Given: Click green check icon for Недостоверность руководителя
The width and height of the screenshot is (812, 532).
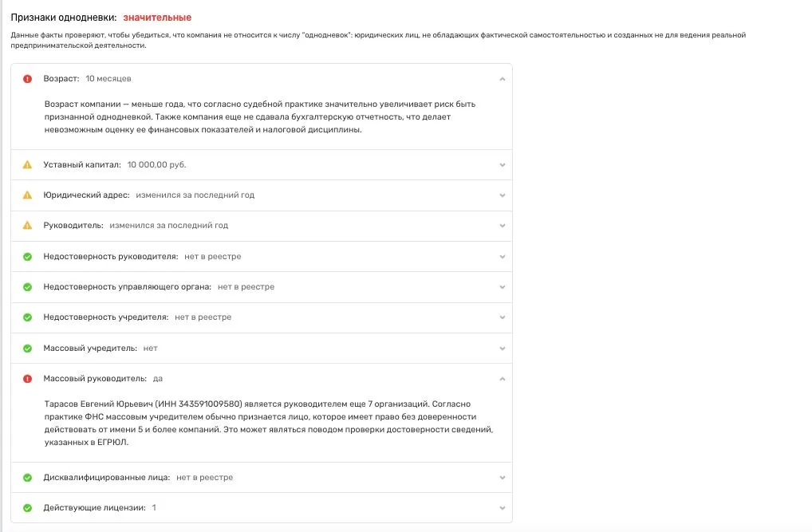Looking at the screenshot, I should [27, 257].
